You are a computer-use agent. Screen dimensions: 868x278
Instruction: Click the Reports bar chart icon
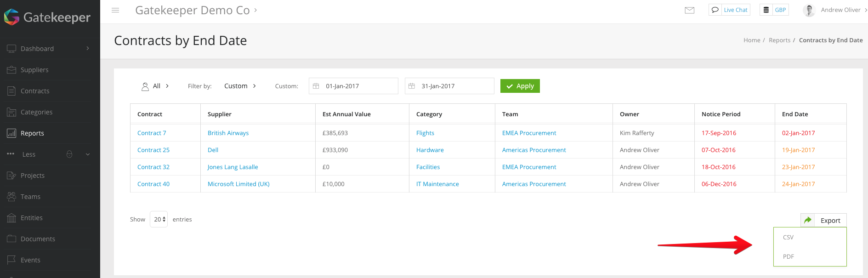[x=11, y=133]
